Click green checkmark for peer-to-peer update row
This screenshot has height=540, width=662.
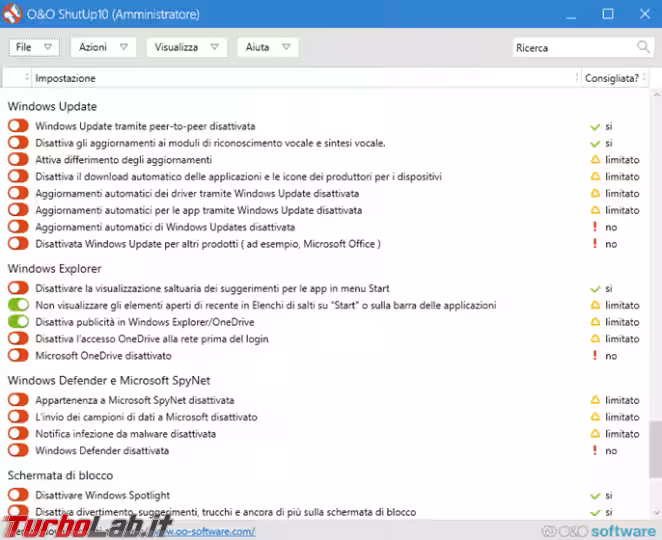(595, 127)
